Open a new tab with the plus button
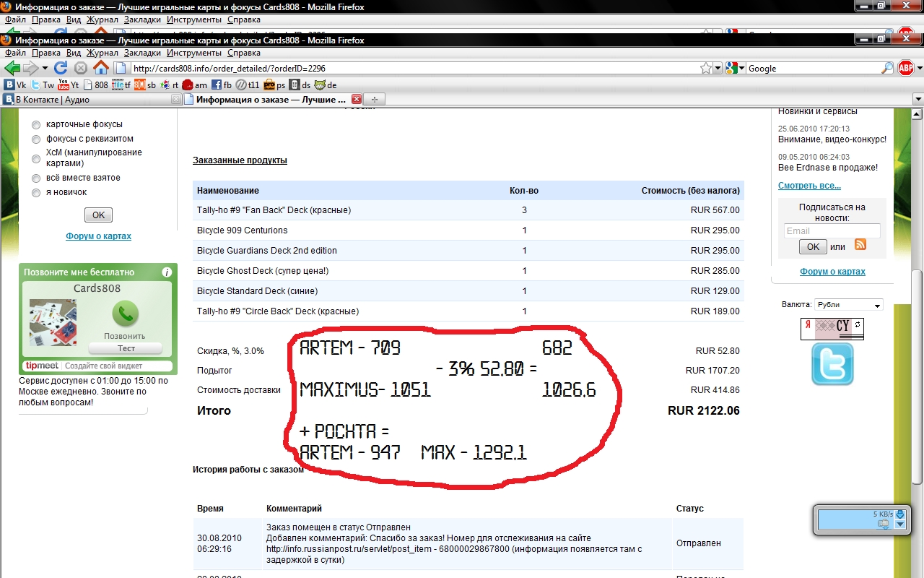Image resolution: width=924 pixels, height=578 pixels. click(x=375, y=99)
